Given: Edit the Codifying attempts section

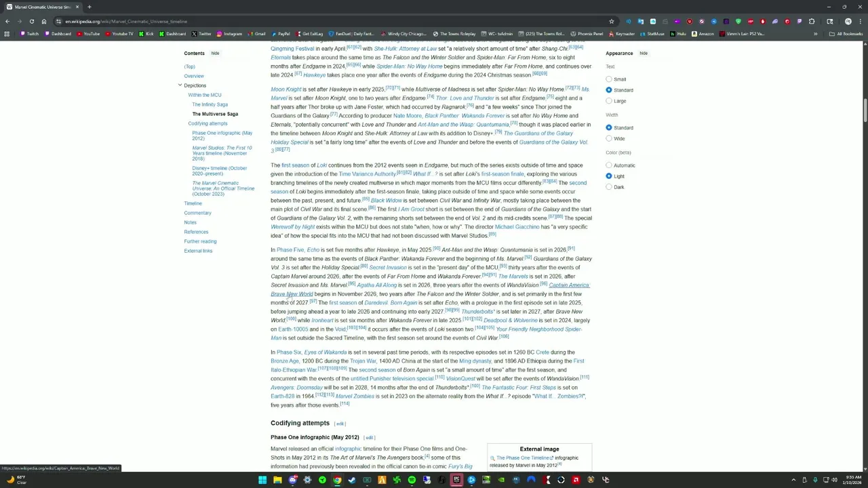Looking at the screenshot, I should coord(340,424).
